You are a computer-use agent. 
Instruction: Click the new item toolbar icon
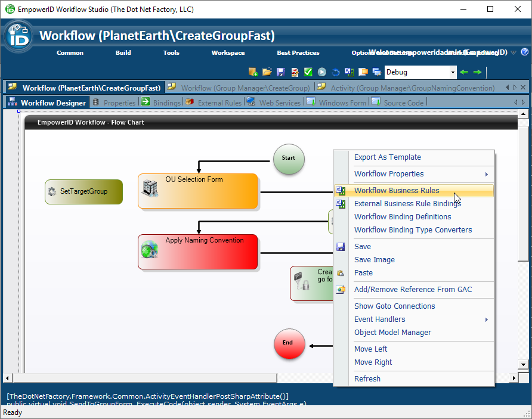tap(253, 72)
